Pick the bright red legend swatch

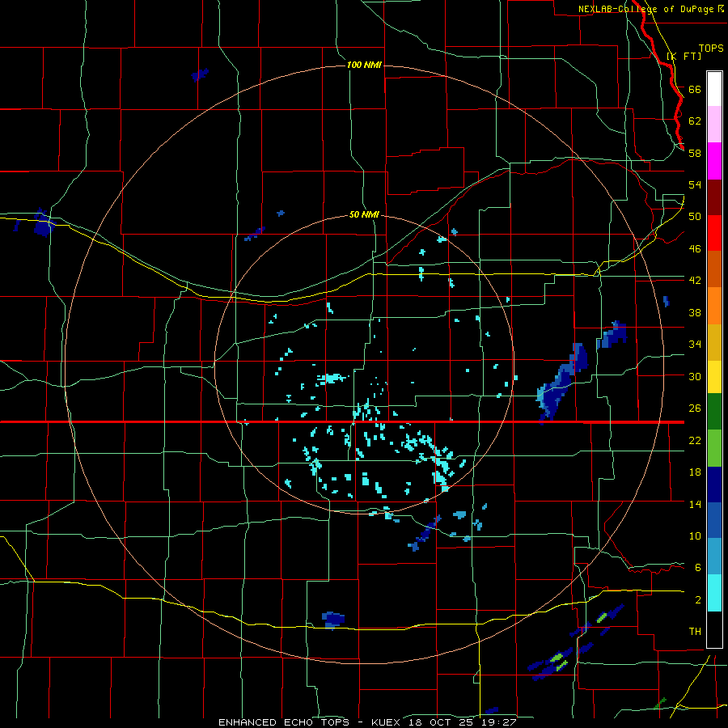click(x=714, y=233)
